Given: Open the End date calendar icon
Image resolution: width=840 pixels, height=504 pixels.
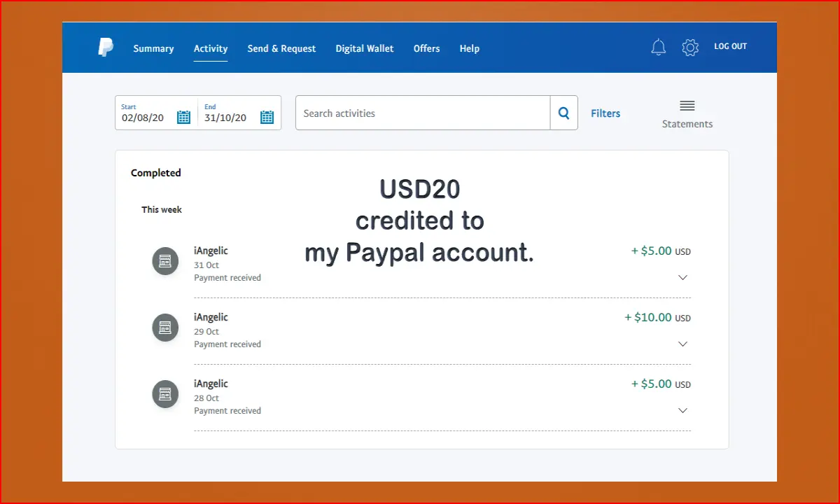Looking at the screenshot, I should point(267,117).
